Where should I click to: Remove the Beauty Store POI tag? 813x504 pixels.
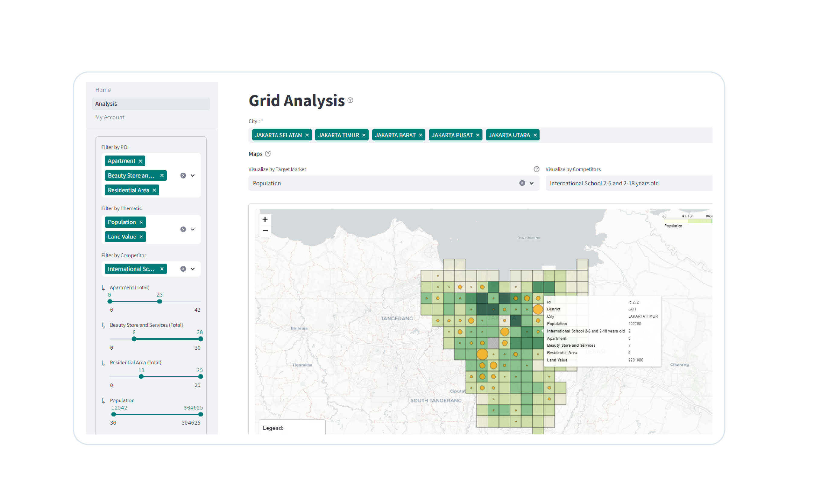click(x=162, y=175)
